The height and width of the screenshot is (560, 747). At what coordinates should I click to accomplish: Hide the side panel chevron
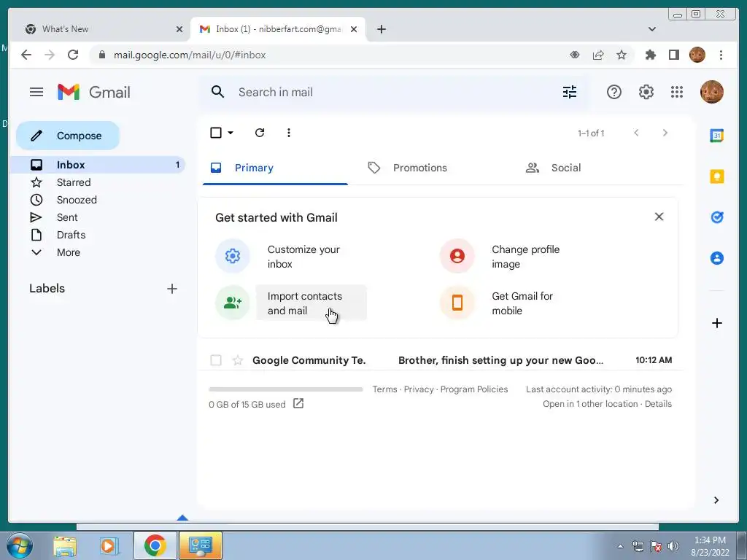(716, 500)
